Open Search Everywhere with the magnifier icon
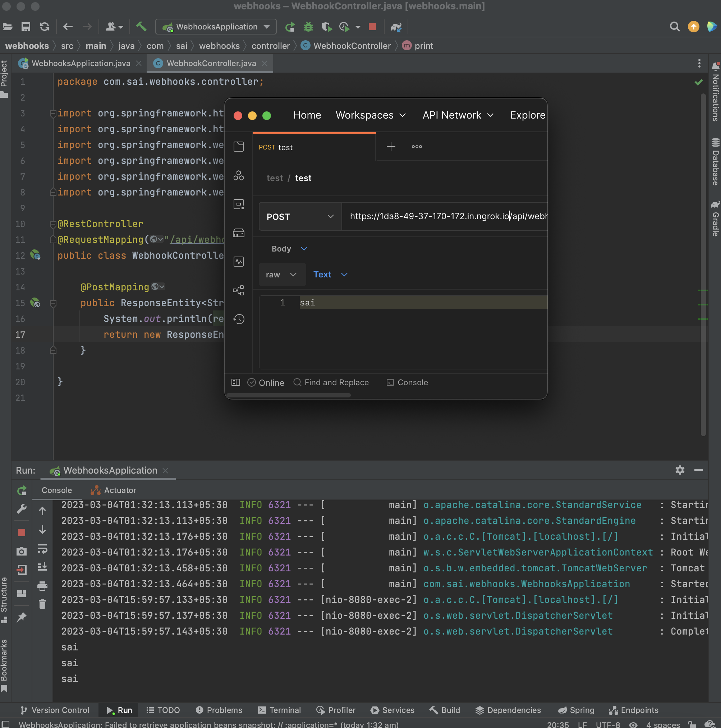This screenshot has width=721, height=728. 675,26
